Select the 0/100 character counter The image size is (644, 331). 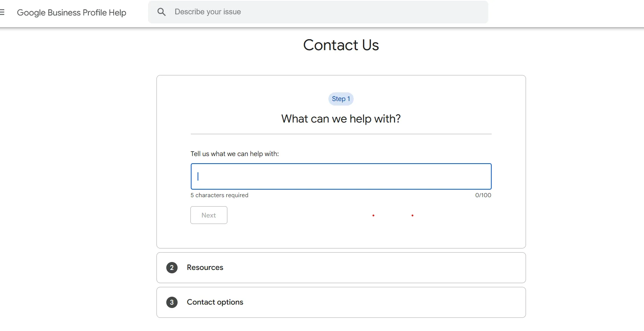[x=483, y=195]
